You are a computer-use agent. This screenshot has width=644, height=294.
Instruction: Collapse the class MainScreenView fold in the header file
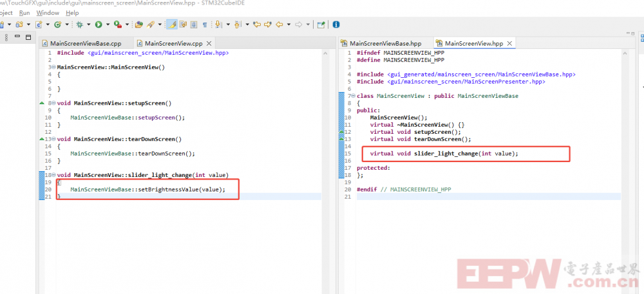pyautogui.click(x=353, y=96)
